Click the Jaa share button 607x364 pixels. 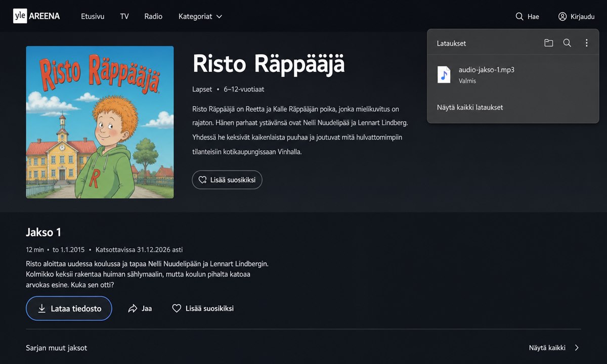140,308
